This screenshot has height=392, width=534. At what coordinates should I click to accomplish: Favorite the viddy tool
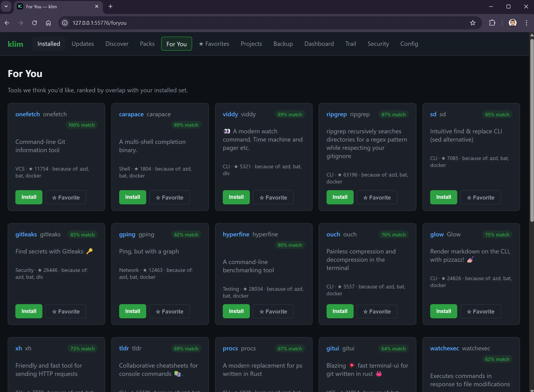[273, 197]
